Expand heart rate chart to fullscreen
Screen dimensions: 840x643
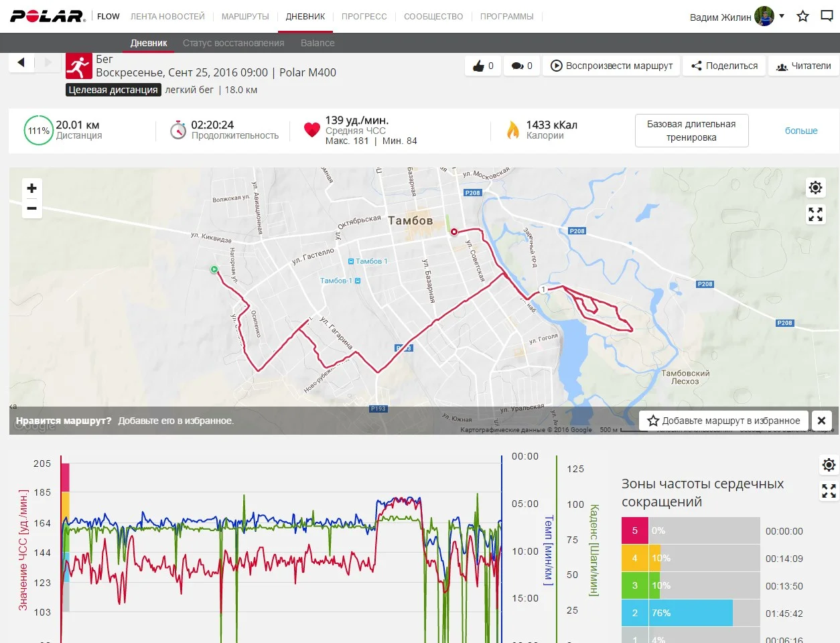point(829,491)
